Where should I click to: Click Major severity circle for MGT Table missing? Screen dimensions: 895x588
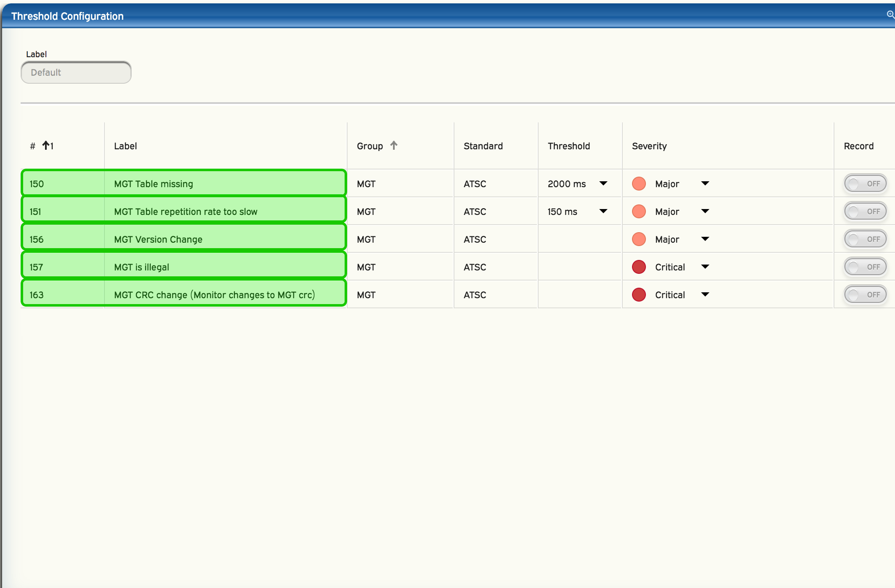coord(639,184)
